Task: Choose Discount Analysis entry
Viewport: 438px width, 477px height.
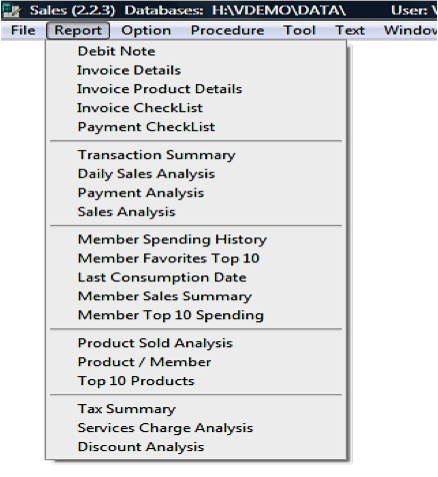Action: [x=196, y=447]
